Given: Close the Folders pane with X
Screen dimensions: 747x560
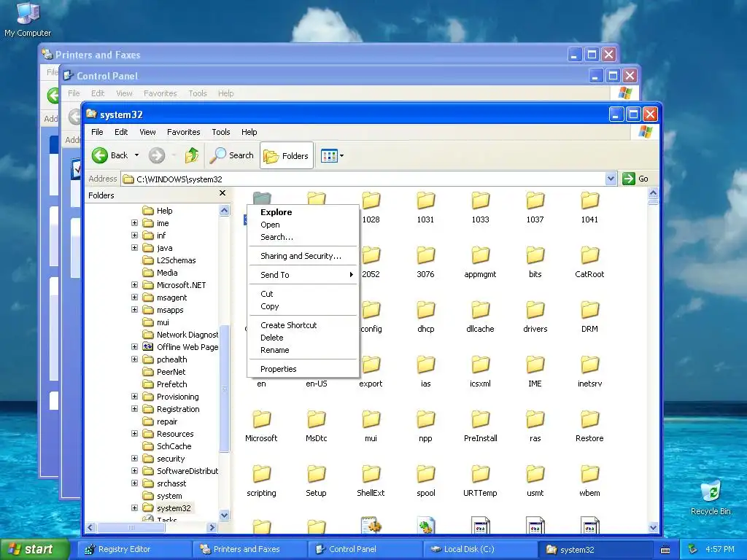Looking at the screenshot, I should (x=222, y=192).
